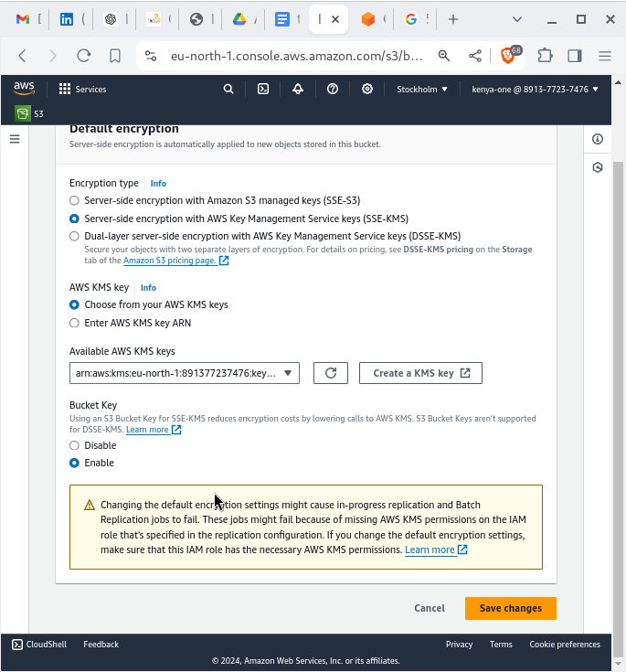Screen dimensions: 626x672
Task: Switch to the Google Docs browser tab
Action: tap(282, 19)
